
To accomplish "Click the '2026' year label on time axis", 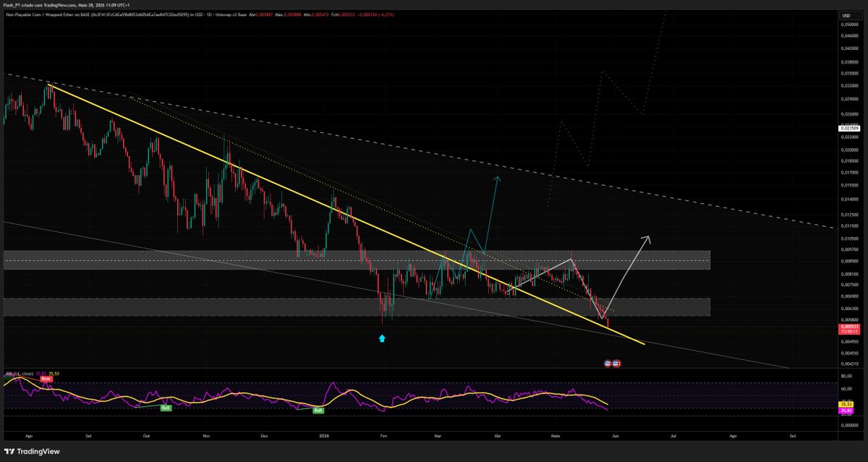I will (x=324, y=437).
